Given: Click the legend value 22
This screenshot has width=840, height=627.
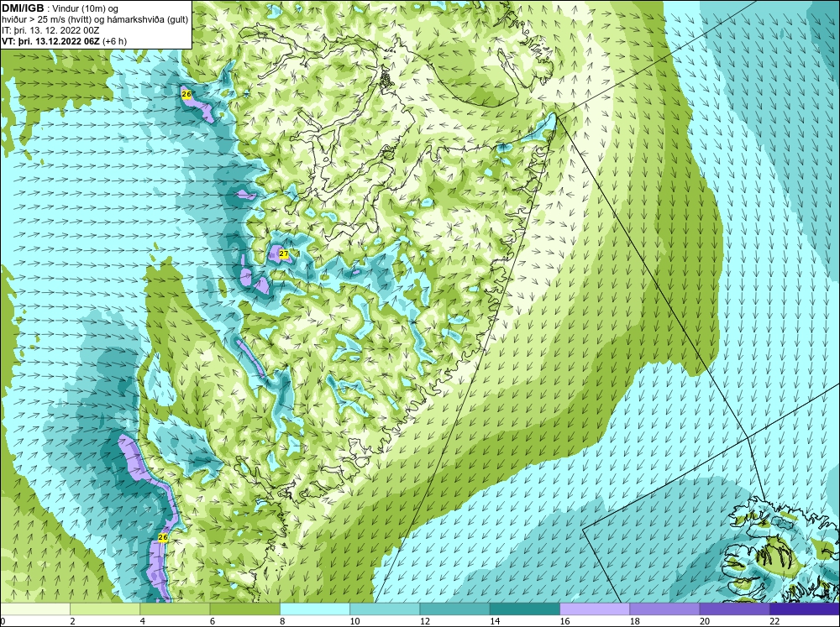Looking at the screenshot, I should 774,621.
